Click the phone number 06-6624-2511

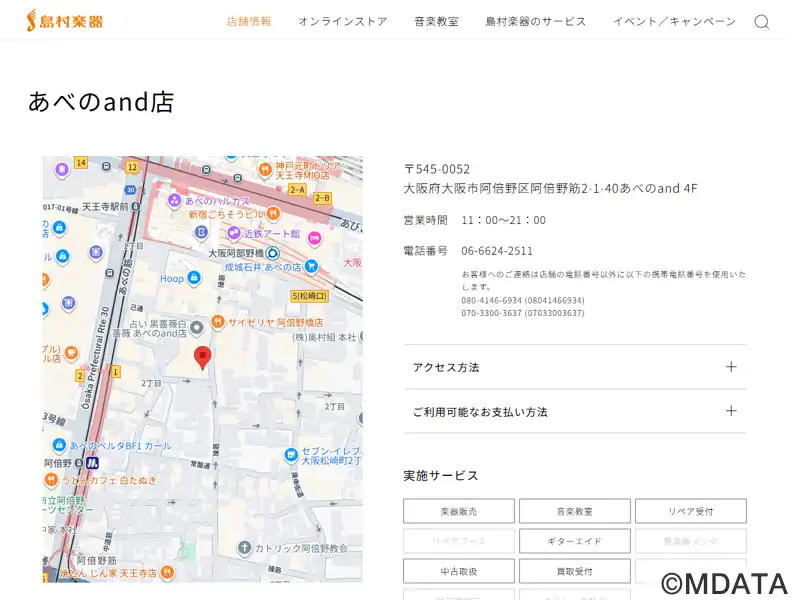pyautogui.click(x=497, y=251)
